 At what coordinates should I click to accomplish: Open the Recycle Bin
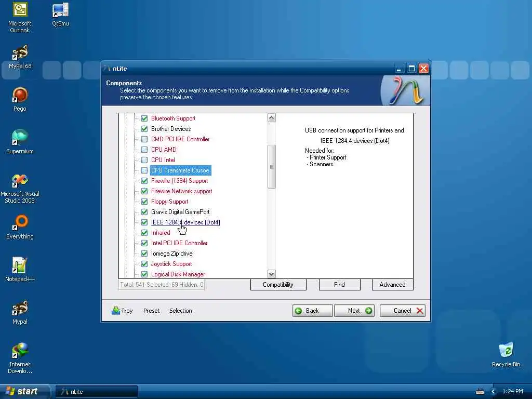[x=506, y=355]
